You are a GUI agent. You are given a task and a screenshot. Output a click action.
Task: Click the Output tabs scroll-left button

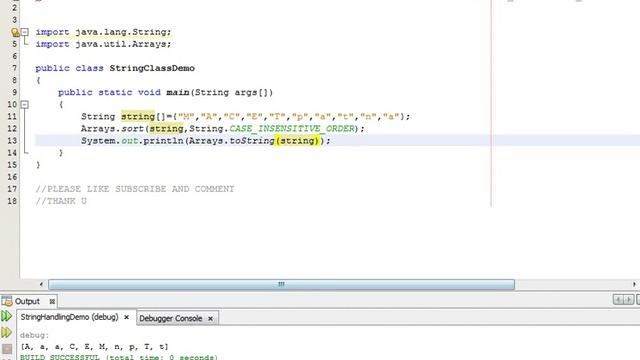[618, 300]
